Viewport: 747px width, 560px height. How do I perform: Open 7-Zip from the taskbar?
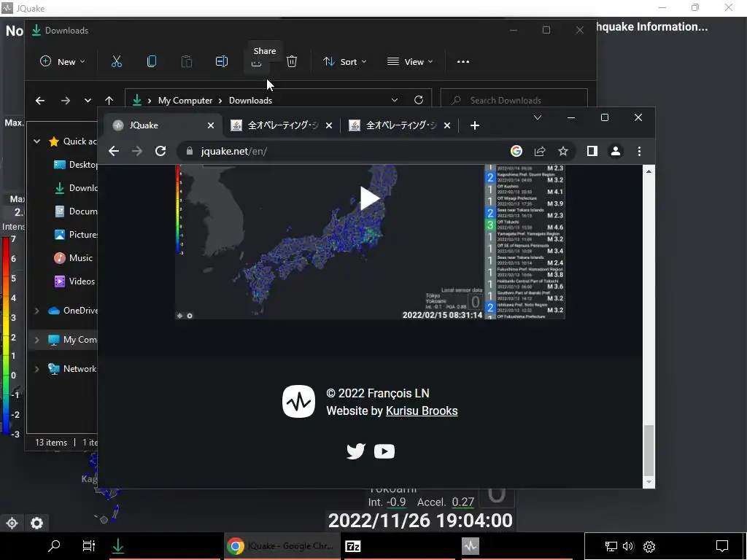[x=352, y=546]
